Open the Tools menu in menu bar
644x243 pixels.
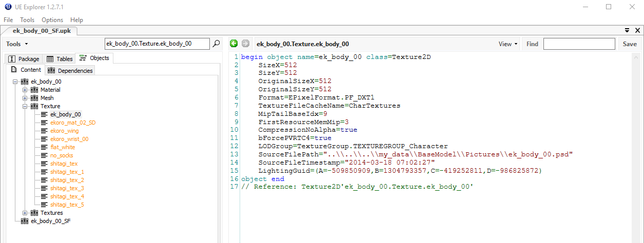[27, 20]
